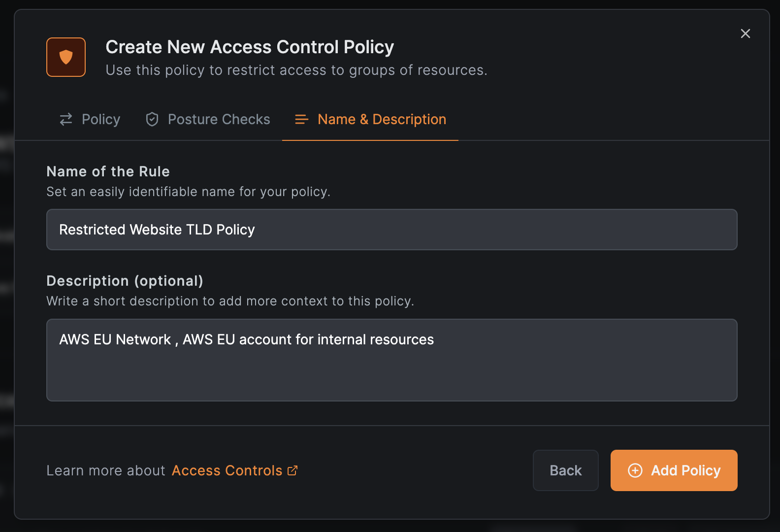Click the orange shield icon in the header
The width and height of the screenshot is (780, 532).
tap(66, 57)
